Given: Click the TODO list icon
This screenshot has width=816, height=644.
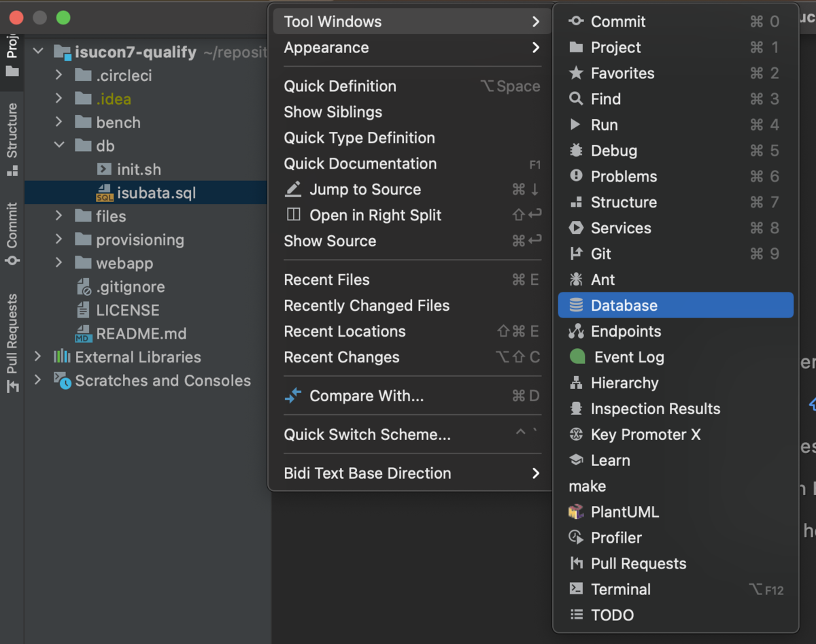Looking at the screenshot, I should tap(576, 615).
